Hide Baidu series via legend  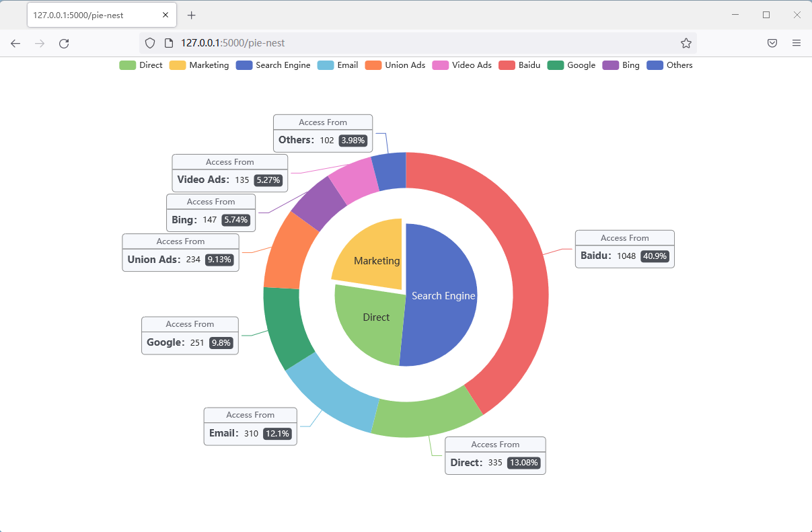519,65
